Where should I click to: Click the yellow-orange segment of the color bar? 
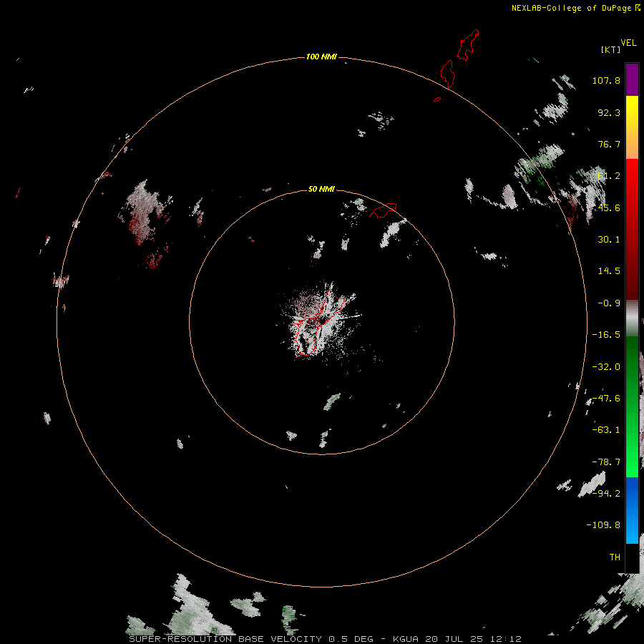[x=632, y=127]
